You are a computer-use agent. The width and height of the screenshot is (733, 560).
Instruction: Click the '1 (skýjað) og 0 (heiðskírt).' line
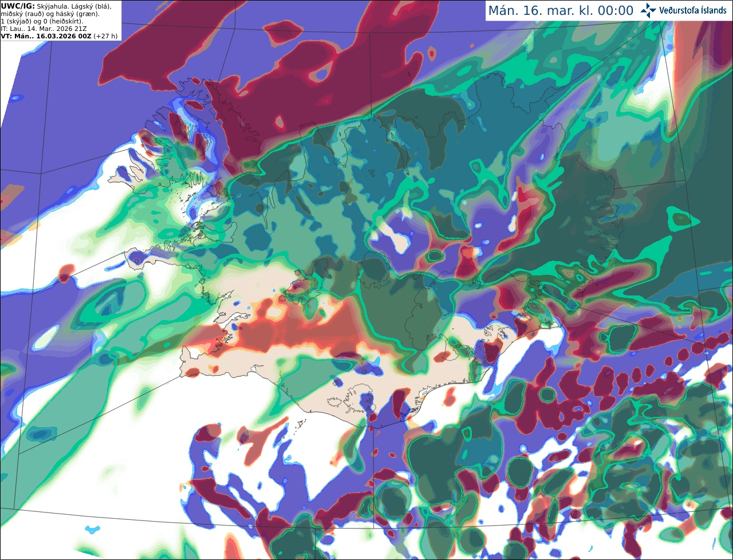(42, 21)
